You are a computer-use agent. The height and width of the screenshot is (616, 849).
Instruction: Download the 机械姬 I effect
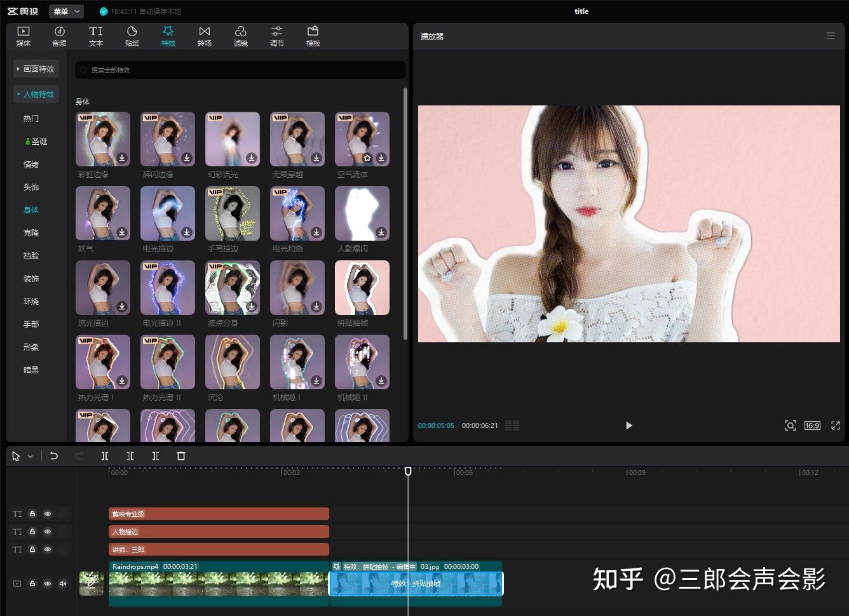pos(316,381)
